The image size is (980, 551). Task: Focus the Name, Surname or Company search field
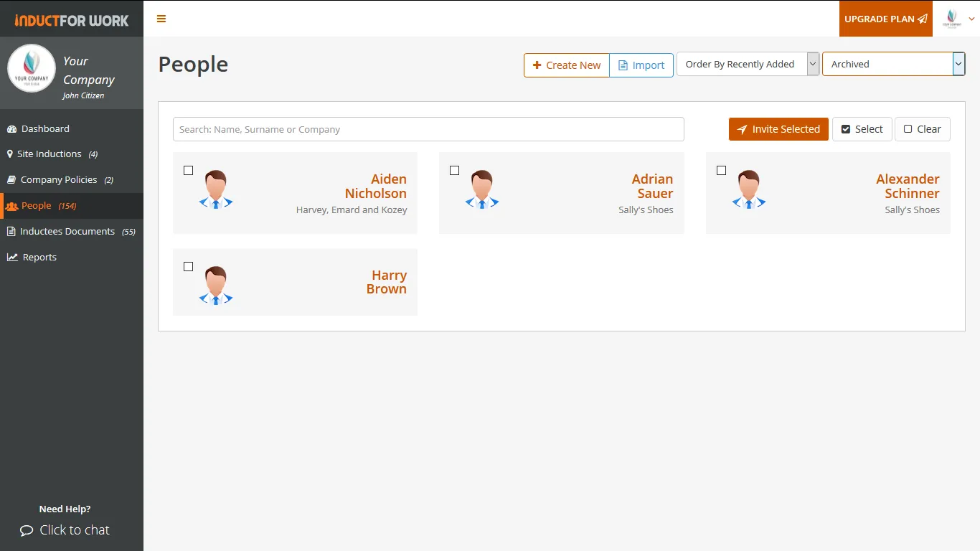pyautogui.click(x=428, y=129)
